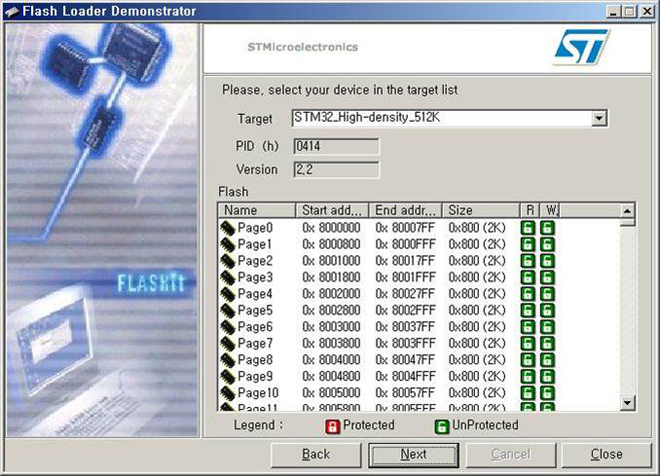Click Page1 write-protection lock icon
Screen dimensions: 660x476
(547, 244)
